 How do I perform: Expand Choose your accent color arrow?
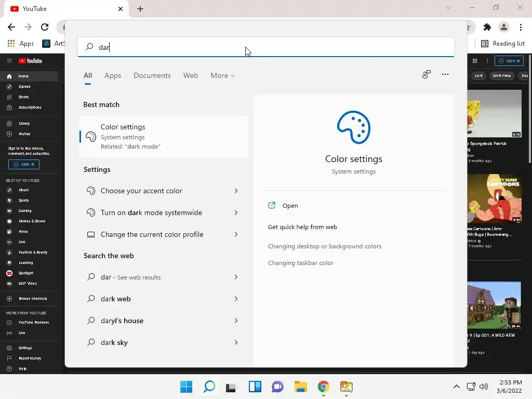pos(236,191)
